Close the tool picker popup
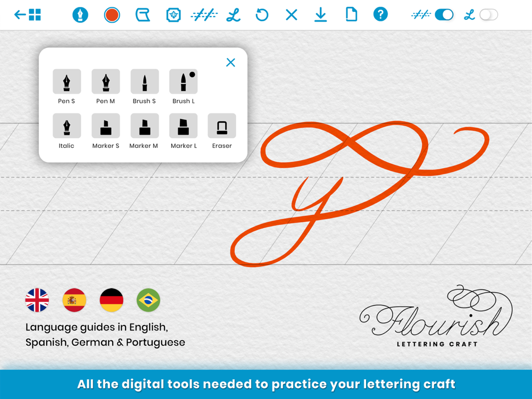 coord(231,62)
